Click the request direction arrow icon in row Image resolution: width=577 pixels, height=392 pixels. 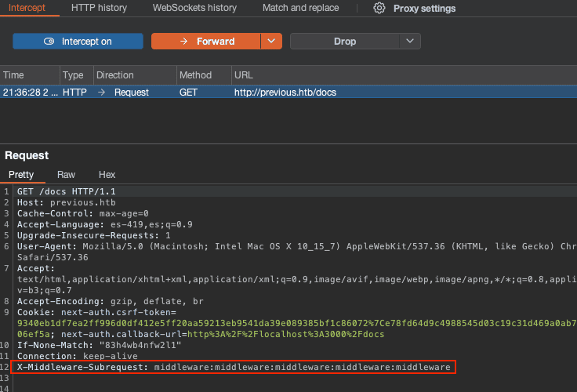[102, 93]
